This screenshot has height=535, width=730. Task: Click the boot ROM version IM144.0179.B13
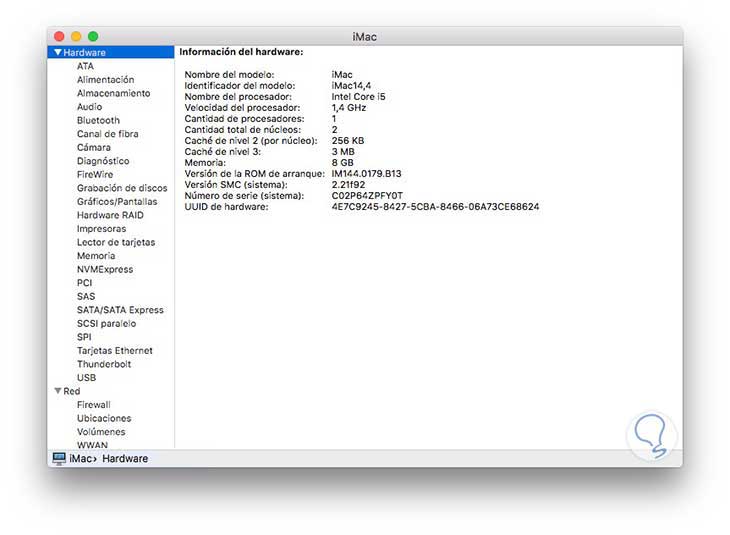click(x=366, y=173)
